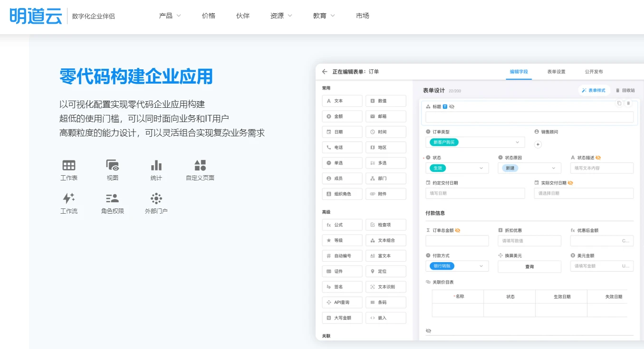Screen dimensions: 644x349
Task: Switch to the 编辑字段 tab
Action: pos(519,72)
